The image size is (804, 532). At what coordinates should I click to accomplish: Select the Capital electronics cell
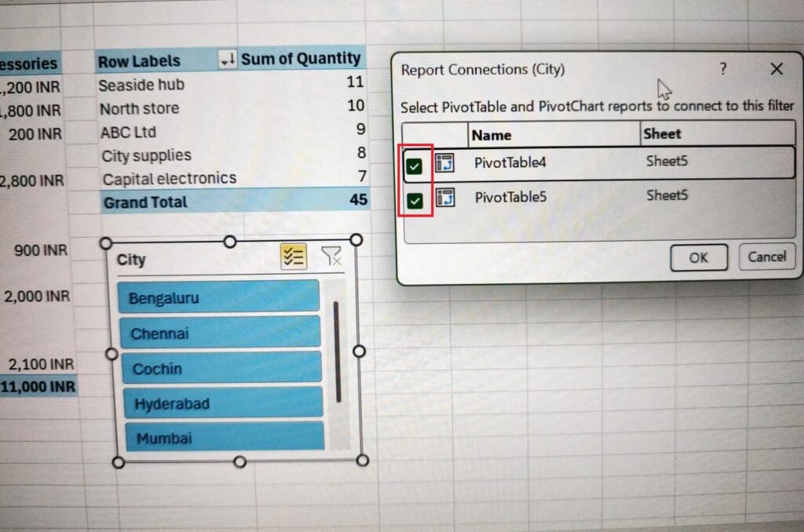[x=170, y=179]
